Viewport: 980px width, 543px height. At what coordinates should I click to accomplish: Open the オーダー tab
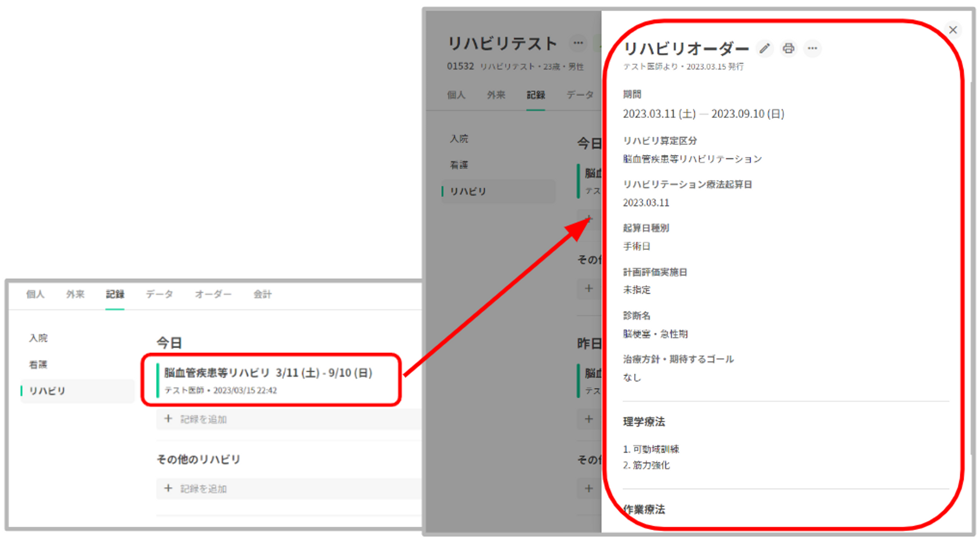point(213,294)
